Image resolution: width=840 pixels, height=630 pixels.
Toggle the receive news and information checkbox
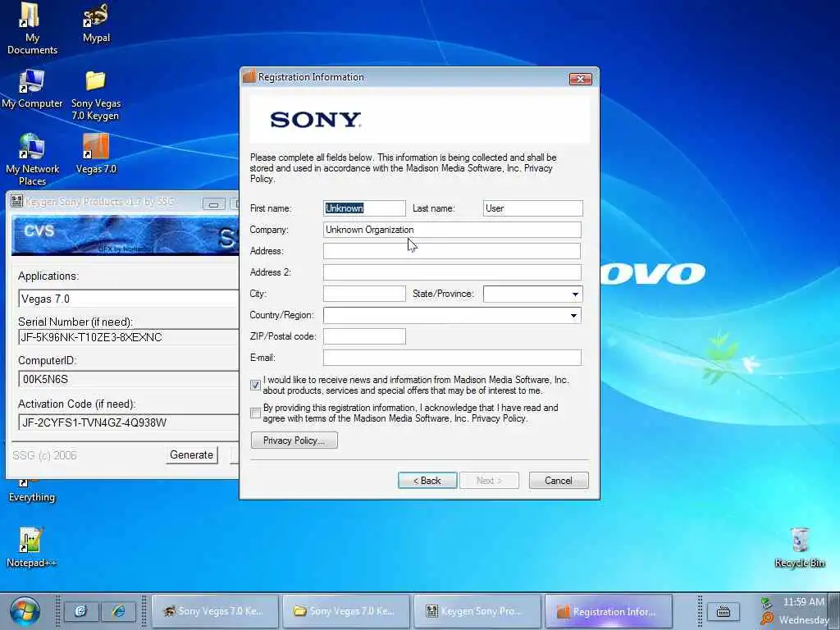(x=256, y=386)
